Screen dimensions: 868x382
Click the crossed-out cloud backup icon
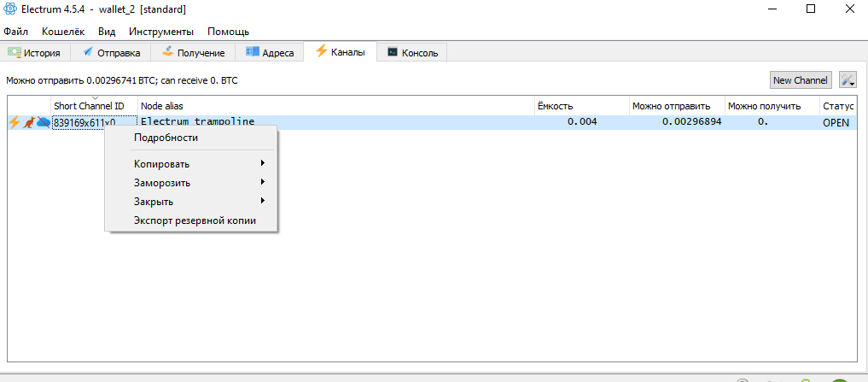click(x=44, y=122)
